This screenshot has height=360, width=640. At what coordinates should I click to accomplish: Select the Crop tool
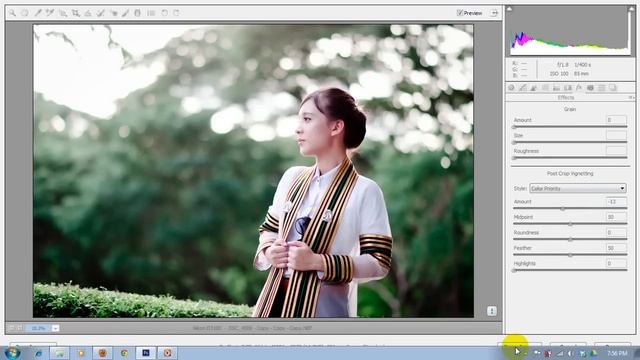click(x=76, y=13)
